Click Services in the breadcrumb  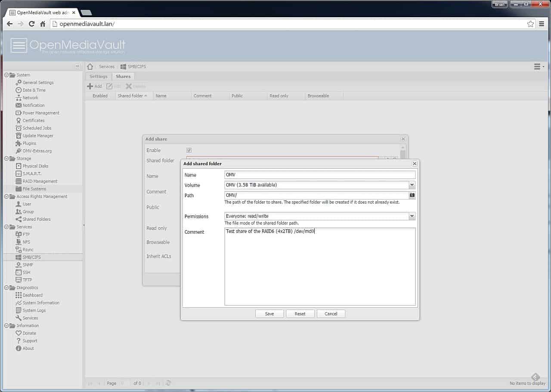(x=107, y=67)
